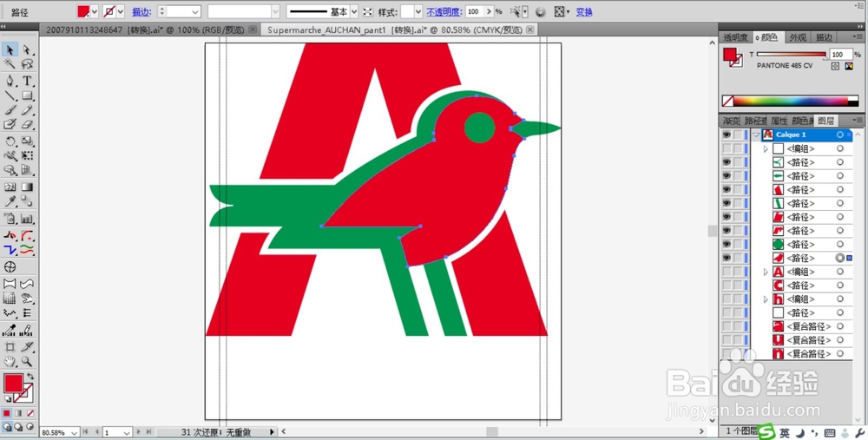
Task: Open the 样式 graphic style dropdown
Action: pyautogui.click(x=418, y=11)
